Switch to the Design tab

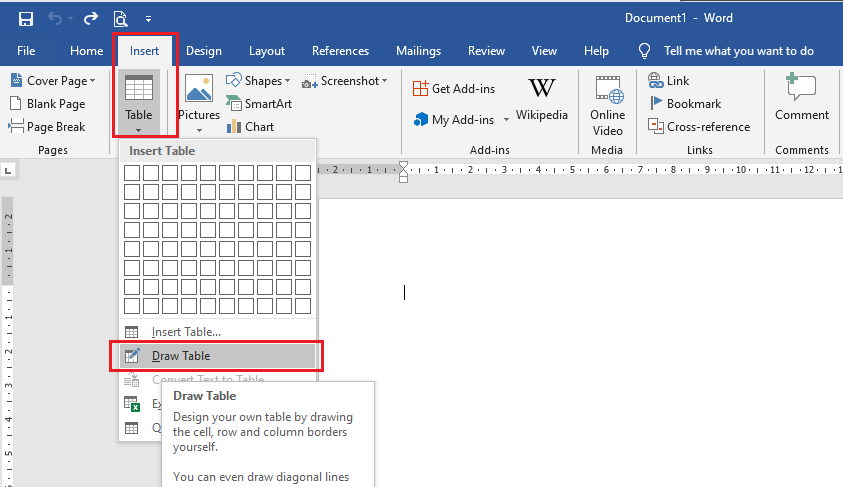point(204,51)
